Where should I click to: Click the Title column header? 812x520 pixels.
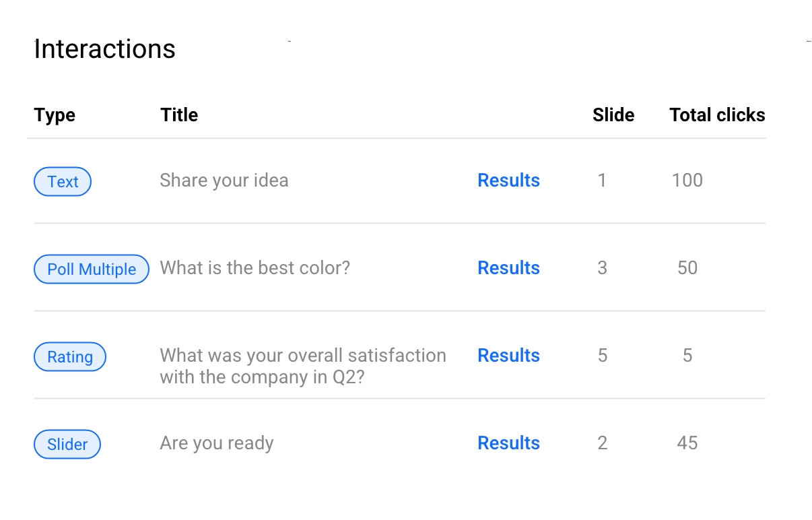179,115
